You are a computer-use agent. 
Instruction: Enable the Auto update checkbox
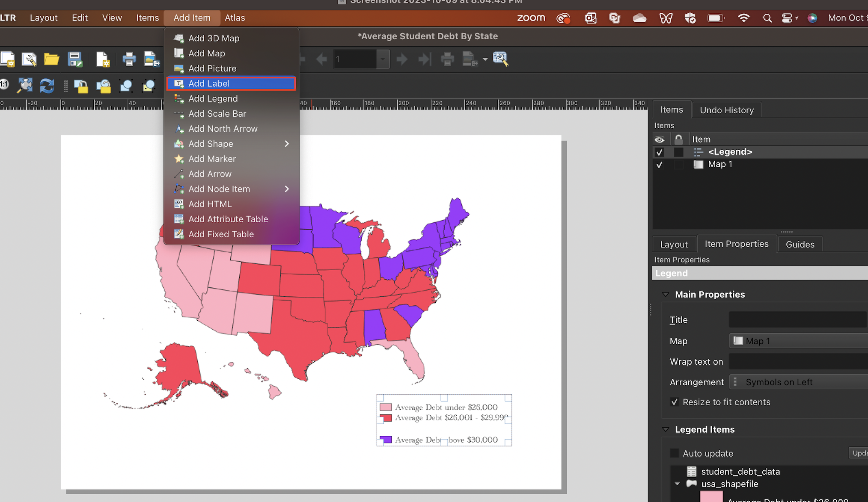pyautogui.click(x=675, y=453)
